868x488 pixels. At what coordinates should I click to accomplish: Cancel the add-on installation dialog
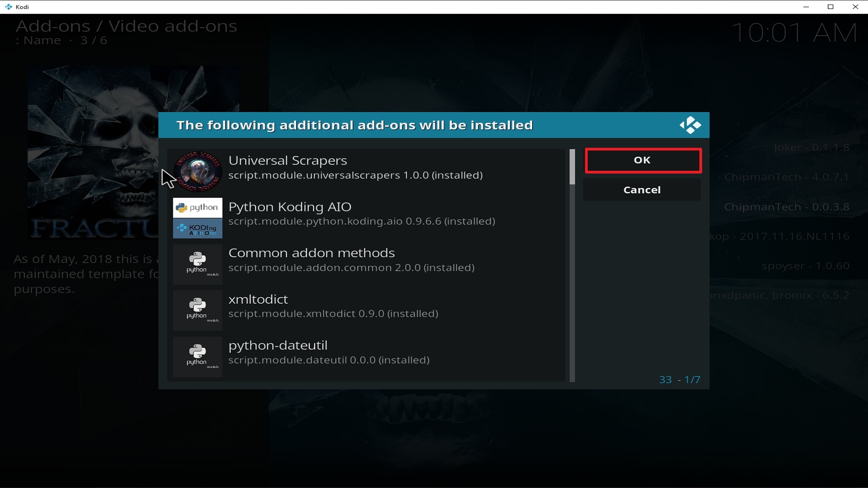point(642,190)
